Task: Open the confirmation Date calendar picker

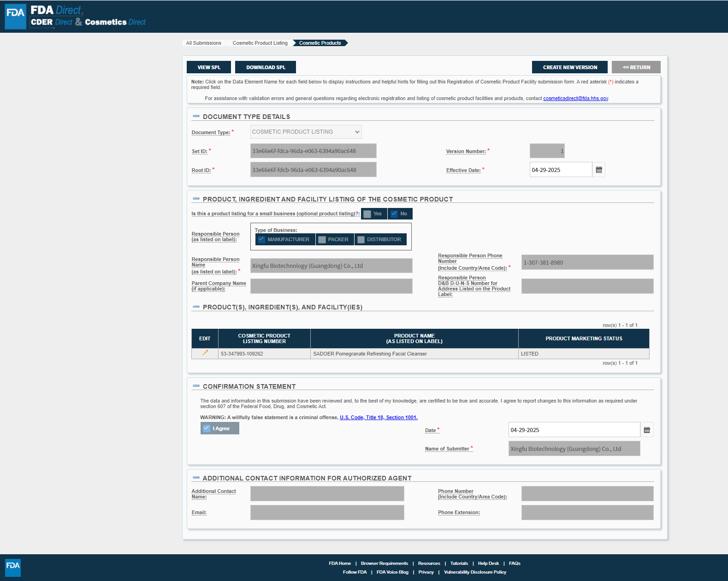Action: pos(647,430)
